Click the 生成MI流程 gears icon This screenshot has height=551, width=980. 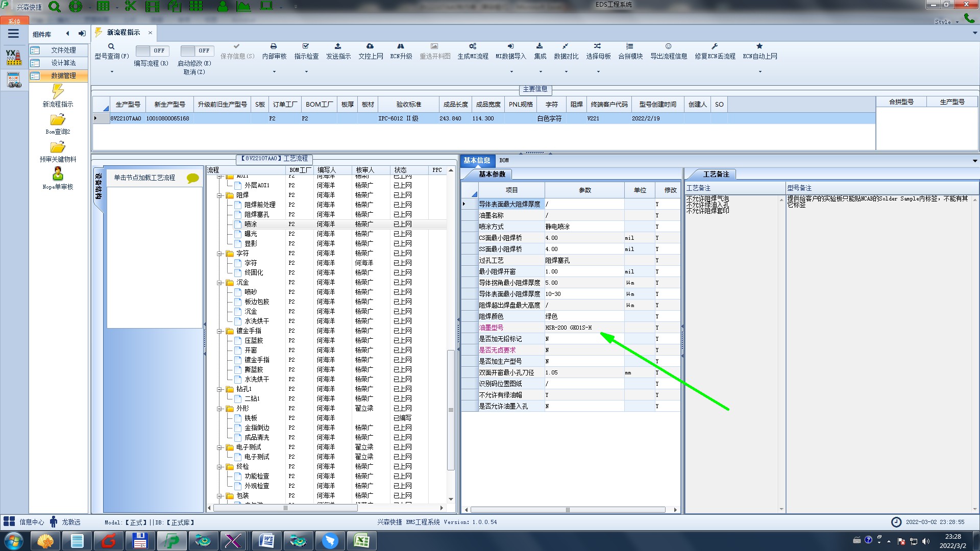[x=473, y=46]
